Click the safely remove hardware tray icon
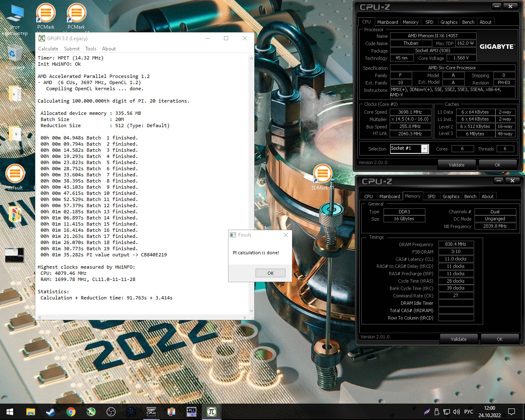The height and width of the screenshot is (420, 525). pos(437,412)
